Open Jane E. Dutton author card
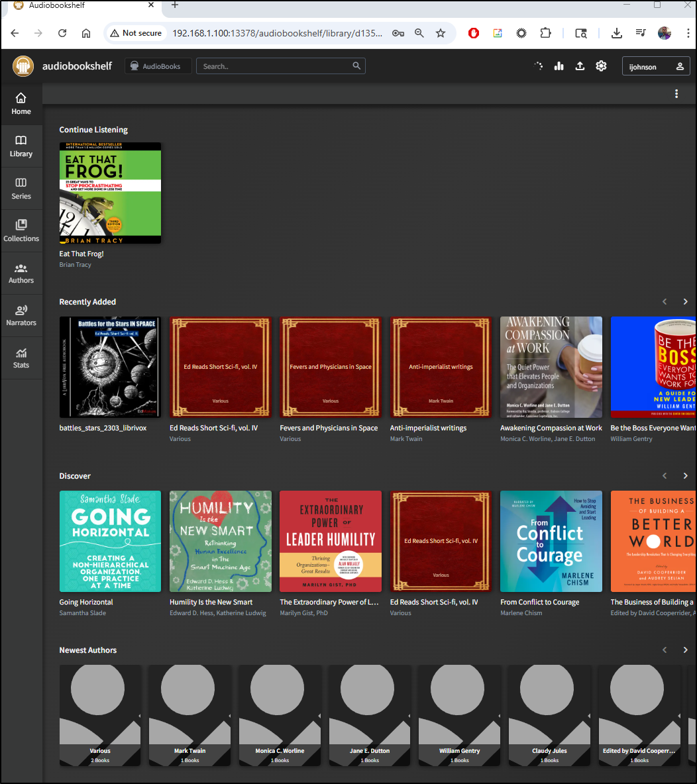Viewport: 697px width, 784px height. 369,715
